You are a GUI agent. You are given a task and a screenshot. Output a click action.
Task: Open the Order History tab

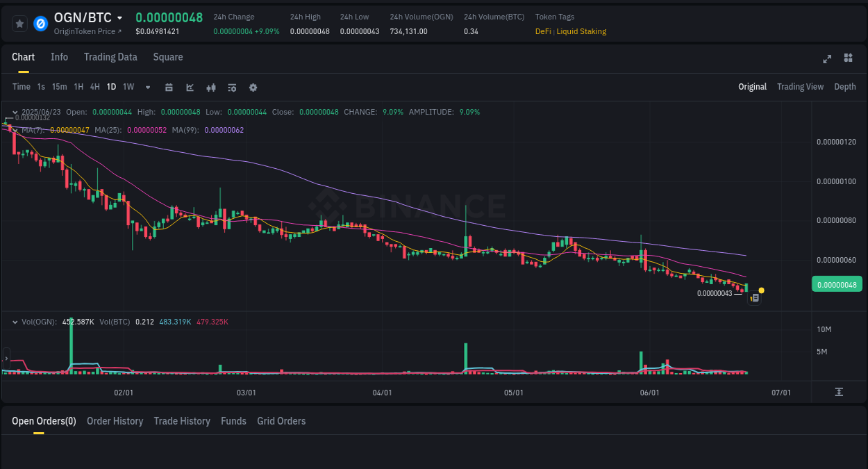tap(115, 421)
